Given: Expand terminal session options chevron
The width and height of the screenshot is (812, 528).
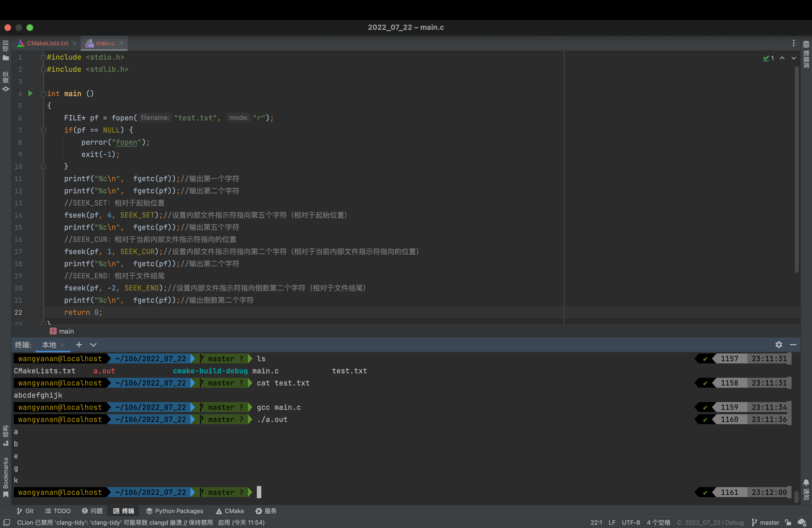Looking at the screenshot, I should coord(93,344).
